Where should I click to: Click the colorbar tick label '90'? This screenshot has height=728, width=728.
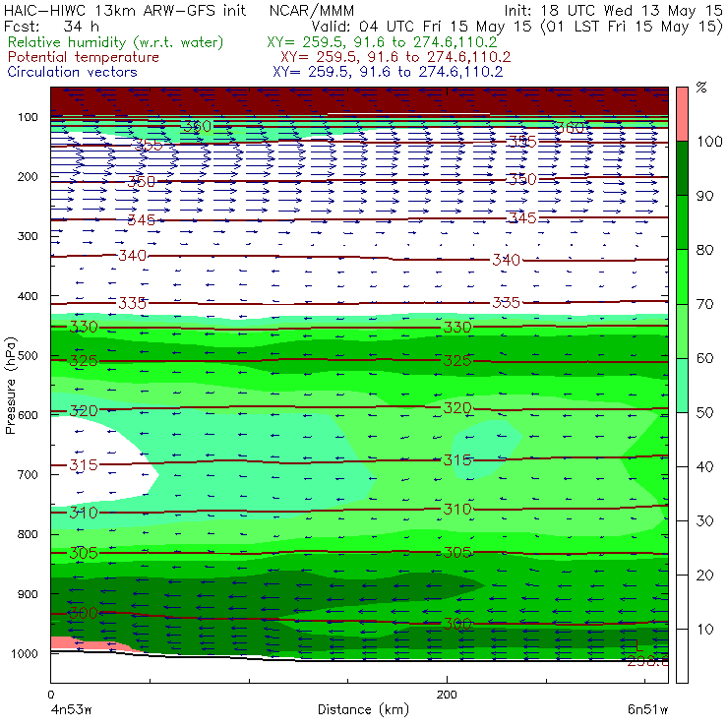point(704,196)
